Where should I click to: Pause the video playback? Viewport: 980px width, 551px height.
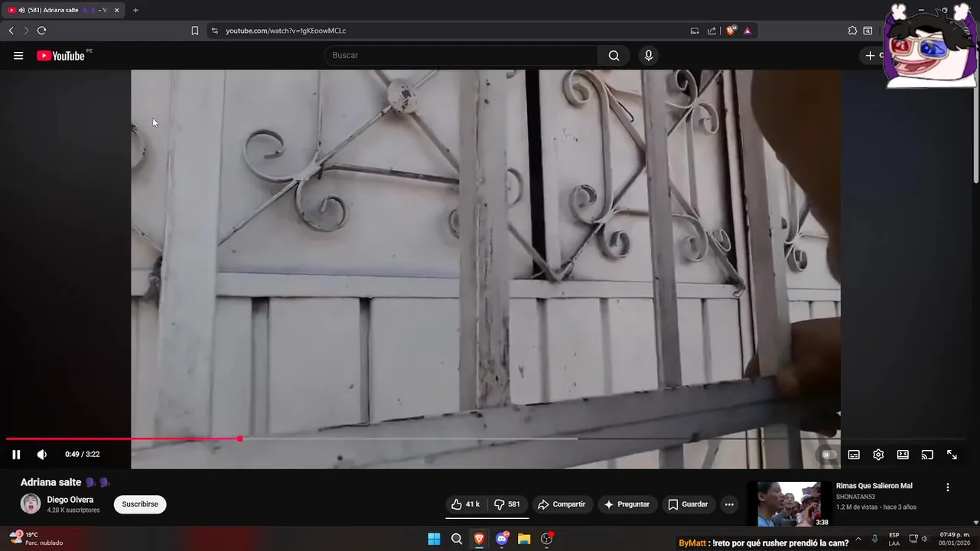tap(16, 455)
